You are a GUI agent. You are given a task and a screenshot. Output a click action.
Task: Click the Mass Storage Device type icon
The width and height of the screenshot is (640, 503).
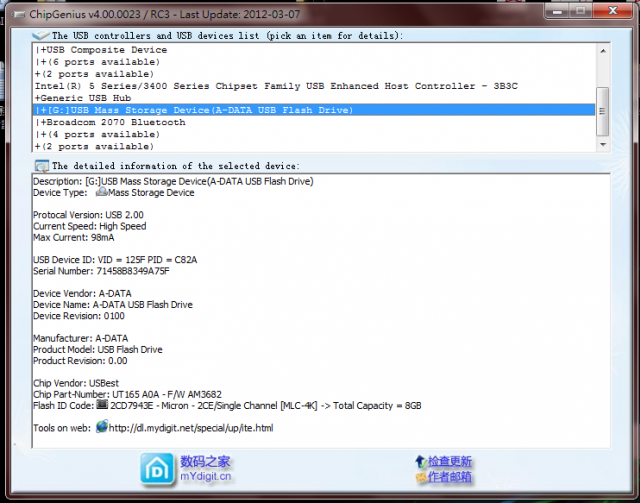tap(101, 192)
